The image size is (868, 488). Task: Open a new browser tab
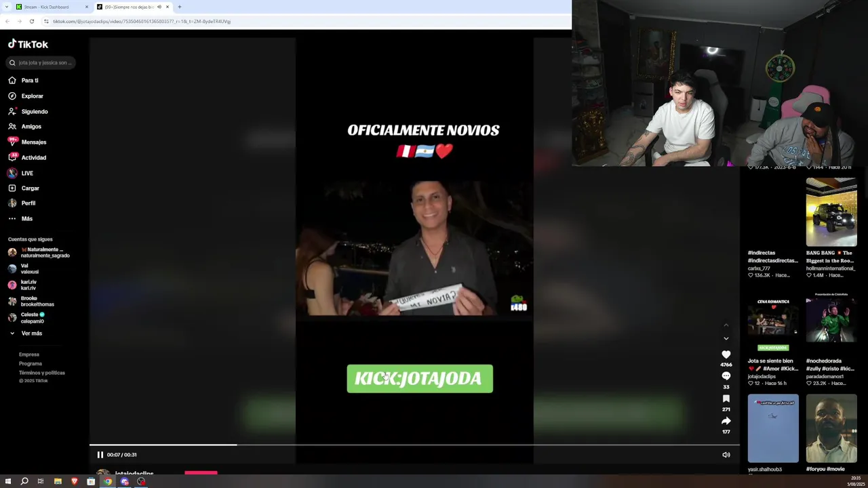click(x=180, y=7)
